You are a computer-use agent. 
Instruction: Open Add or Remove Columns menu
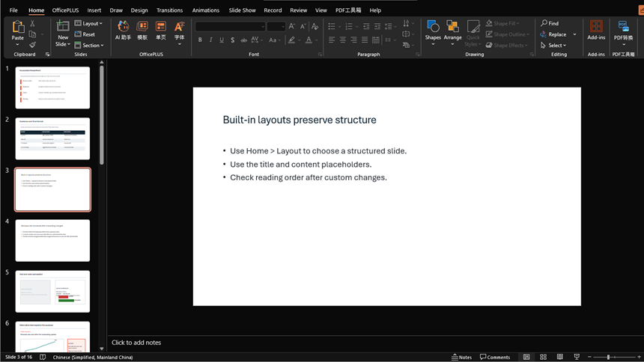pos(389,40)
